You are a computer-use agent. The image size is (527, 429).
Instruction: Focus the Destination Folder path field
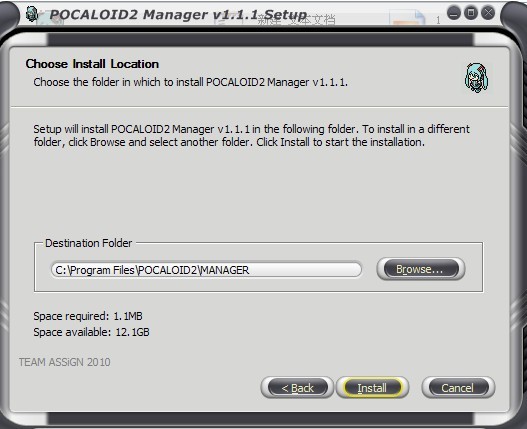coord(206,270)
